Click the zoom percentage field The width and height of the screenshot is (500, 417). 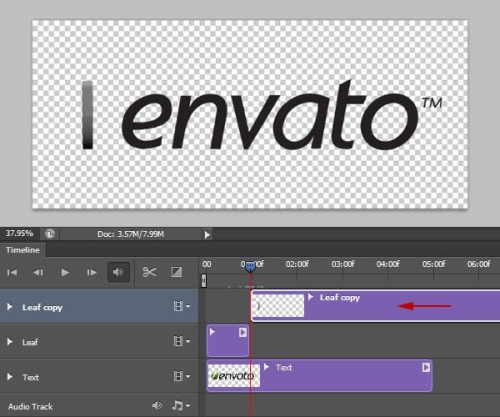[19, 233]
